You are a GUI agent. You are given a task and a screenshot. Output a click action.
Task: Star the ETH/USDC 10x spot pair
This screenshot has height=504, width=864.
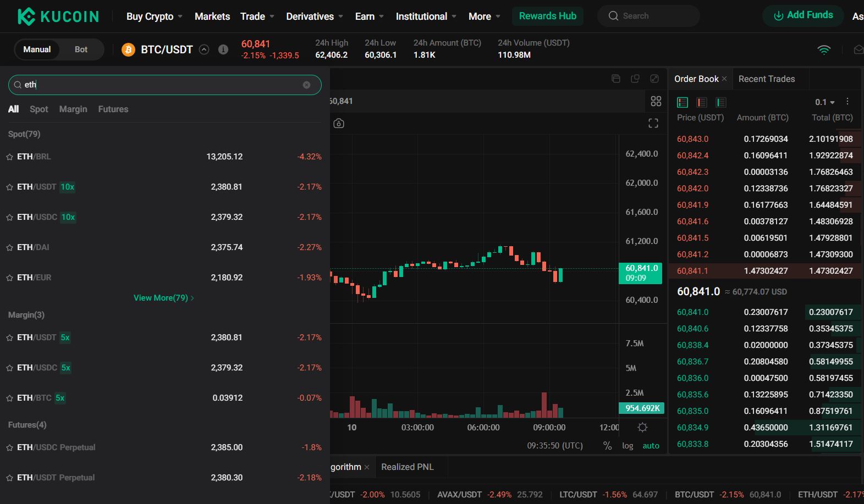pos(9,218)
